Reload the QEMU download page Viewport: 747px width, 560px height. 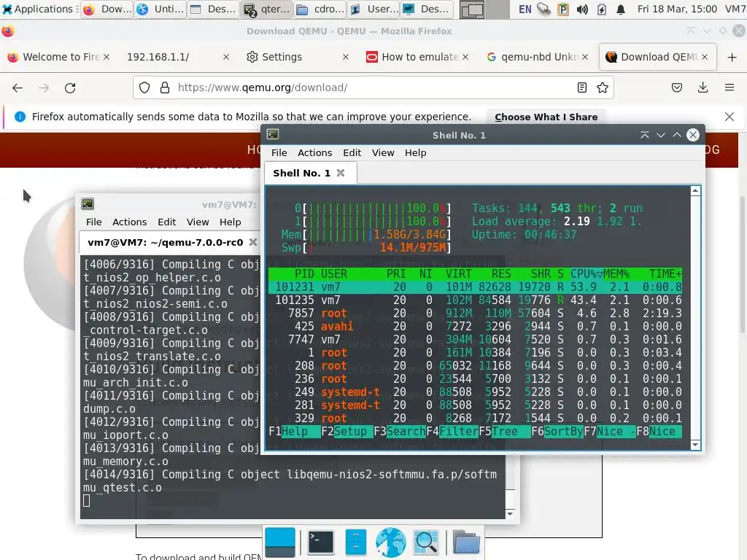pos(70,87)
